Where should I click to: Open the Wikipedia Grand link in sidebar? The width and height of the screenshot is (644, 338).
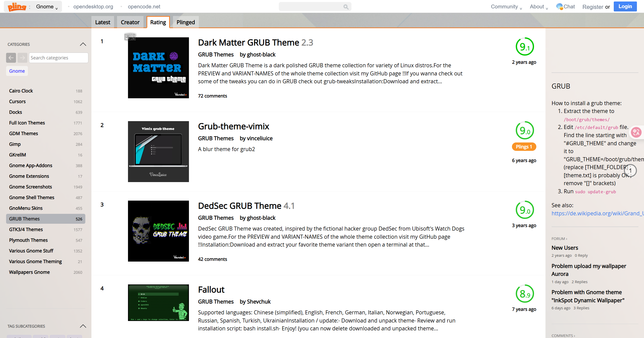click(x=598, y=213)
